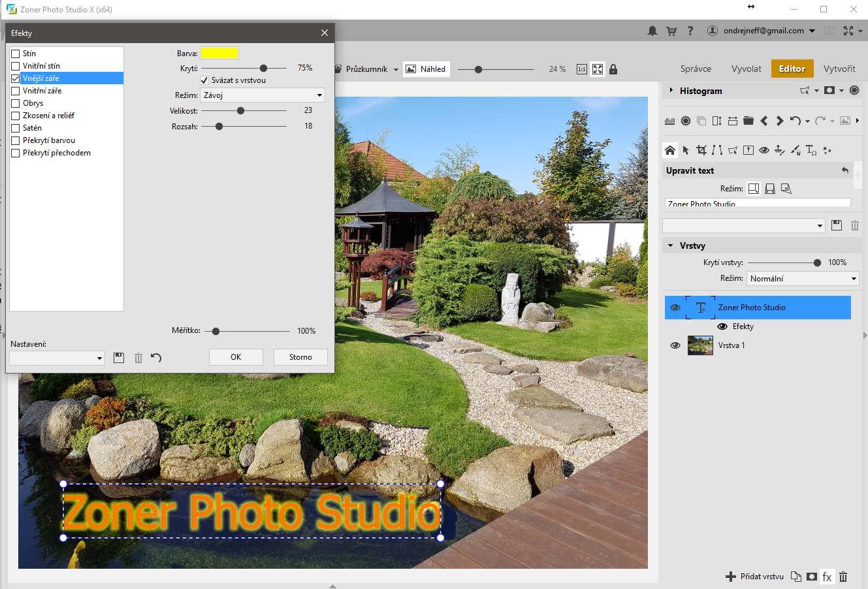Click the Undo arrow

point(795,121)
